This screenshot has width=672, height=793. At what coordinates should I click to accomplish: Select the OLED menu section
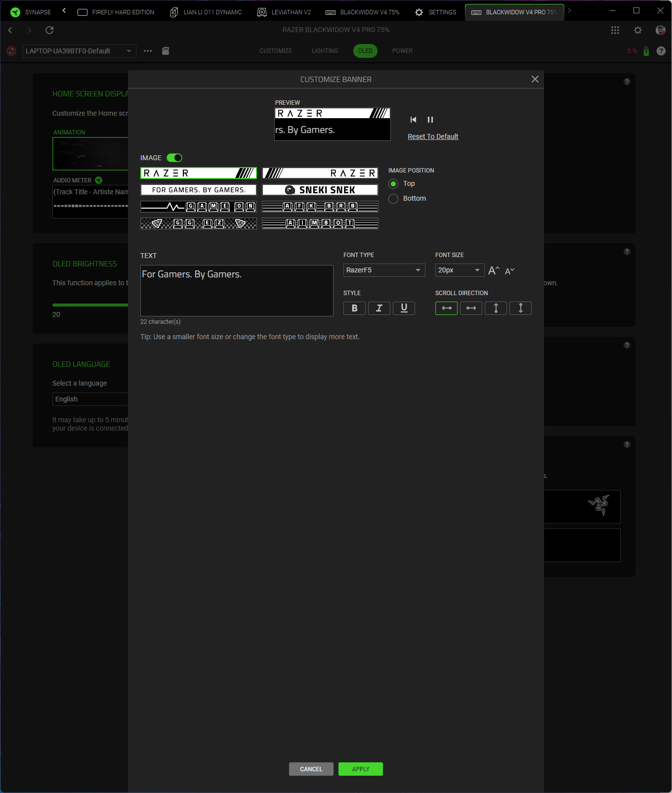pyautogui.click(x=365, y=51)
